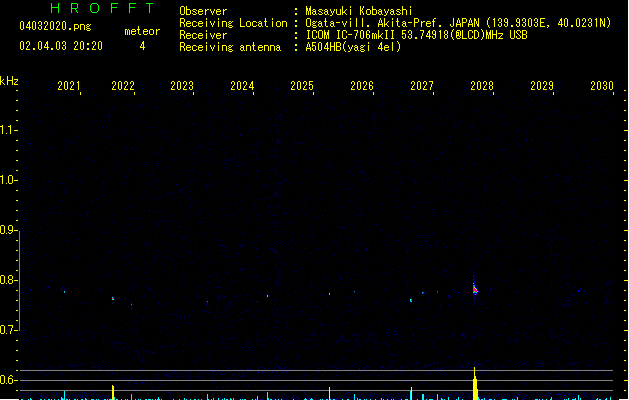This screenshot has width=629, height=400.
Task: Click the yellow intensity spike below 2022
Action: [x=113, y=392]
